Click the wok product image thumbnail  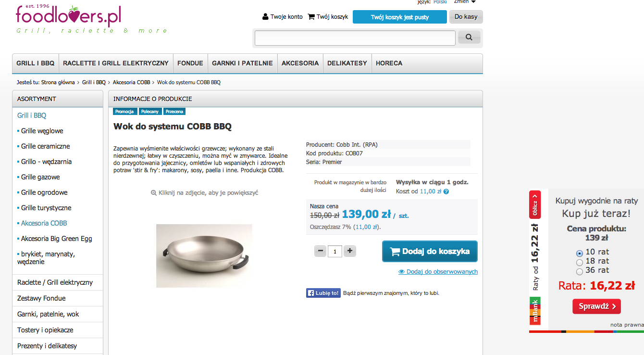(x=204, y=256)
